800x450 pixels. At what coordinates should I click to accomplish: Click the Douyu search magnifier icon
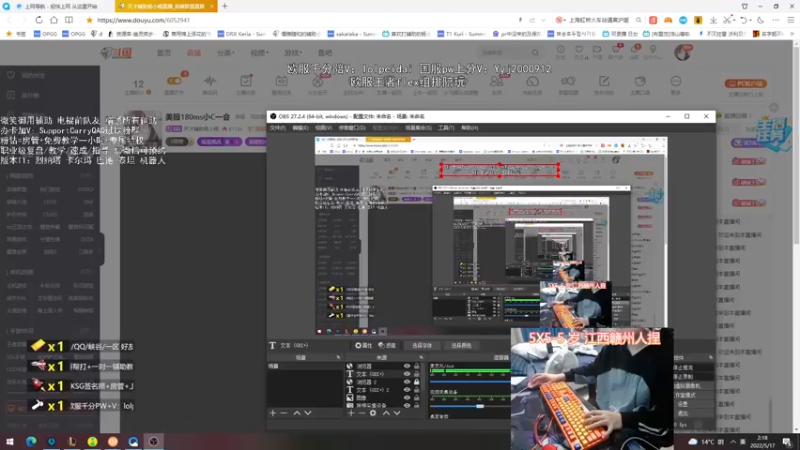click(535, 53)
